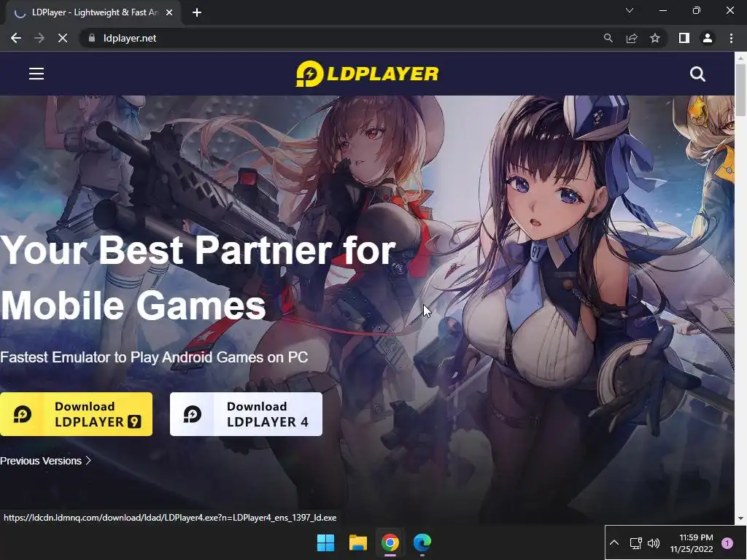Open the Chrome profile avatar
747x560 pixels.
point(708,38)
